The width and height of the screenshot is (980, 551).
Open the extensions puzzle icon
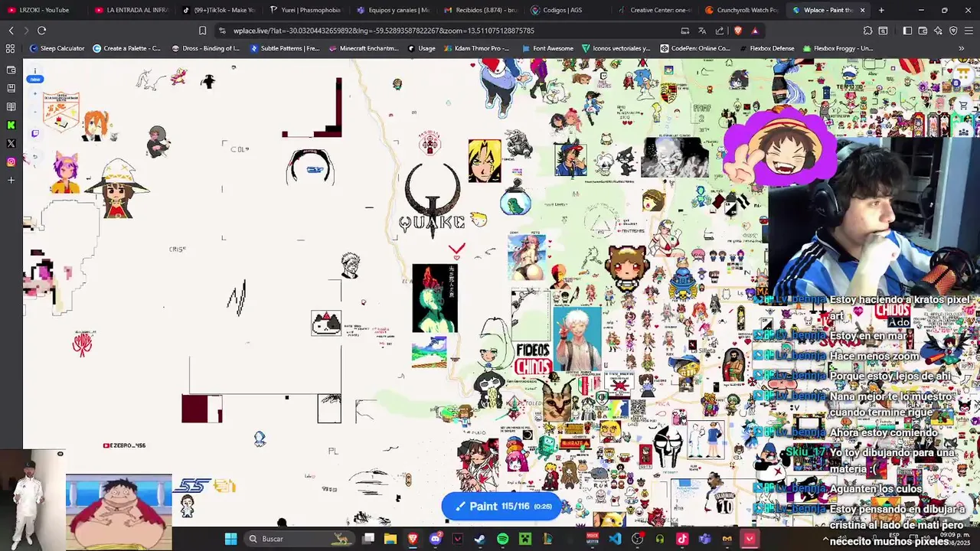tap(867, 31)
